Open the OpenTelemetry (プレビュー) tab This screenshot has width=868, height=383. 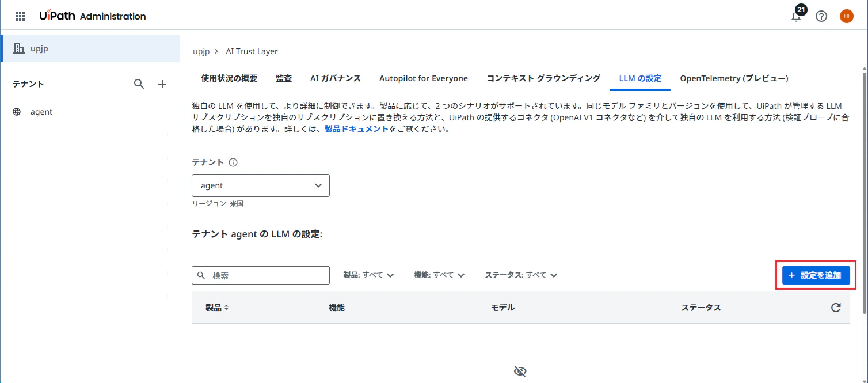[x=734, y=78]
